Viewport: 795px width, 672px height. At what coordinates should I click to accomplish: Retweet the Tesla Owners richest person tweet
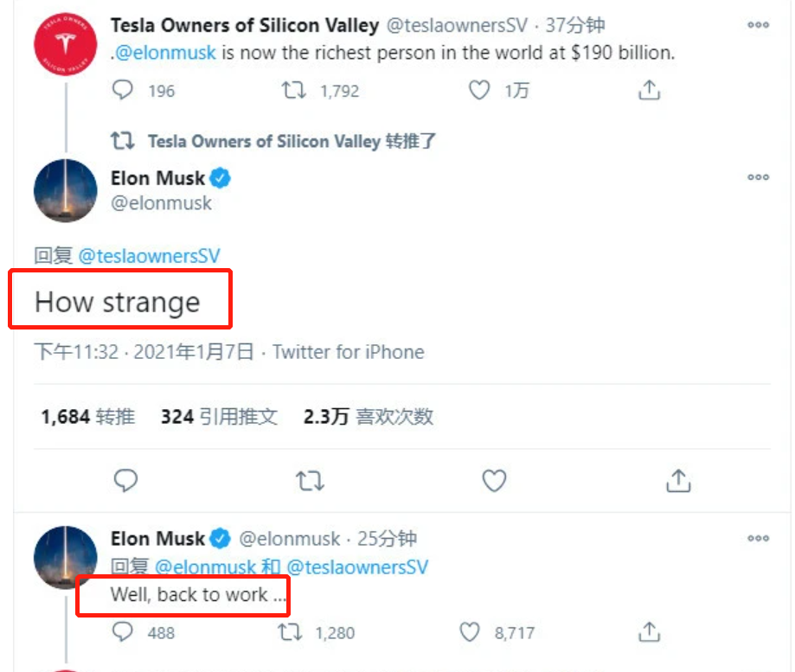click(295, 90)
